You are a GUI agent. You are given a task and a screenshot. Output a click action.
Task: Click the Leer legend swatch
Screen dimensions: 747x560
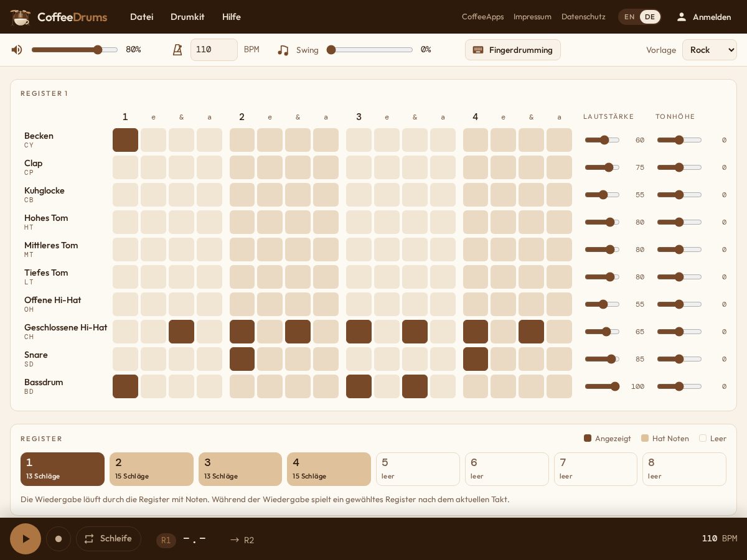coord(703,438)
